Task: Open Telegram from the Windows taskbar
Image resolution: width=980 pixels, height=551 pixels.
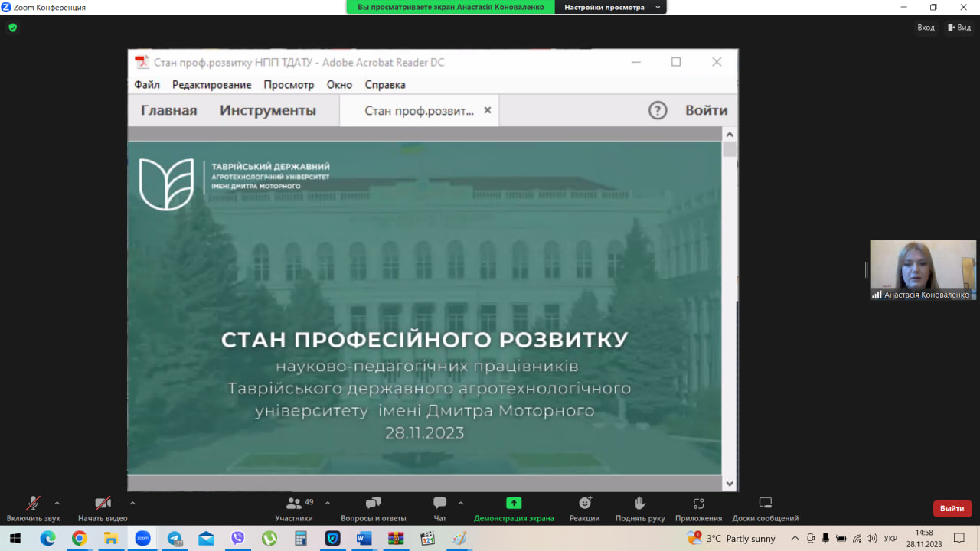Action: (x=175, y=539)
